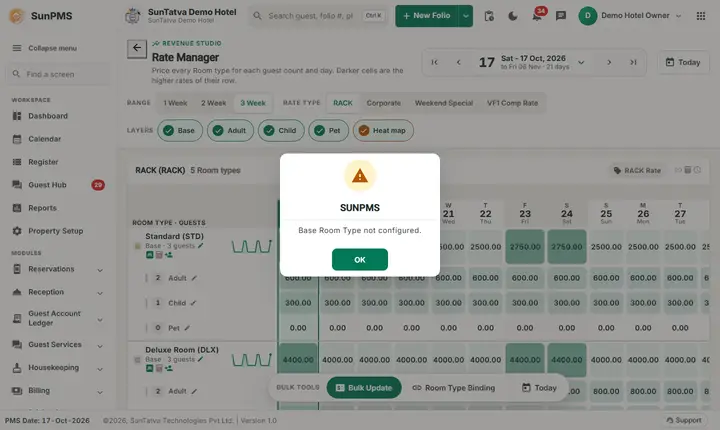720x430 pixels.
Task: Open the clipboard clock icon in top bar
Action: [x=489, y=16]
